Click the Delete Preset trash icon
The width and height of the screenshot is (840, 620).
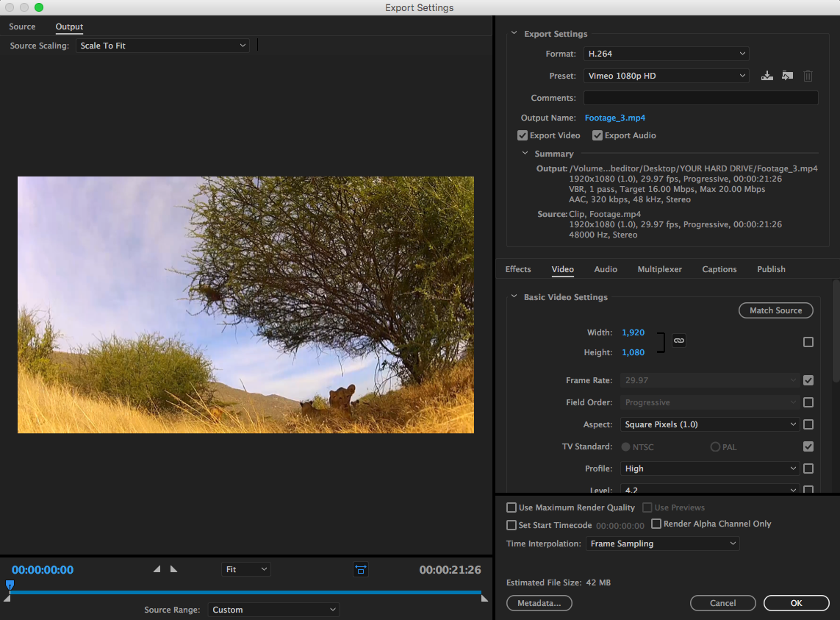point(808,76)
